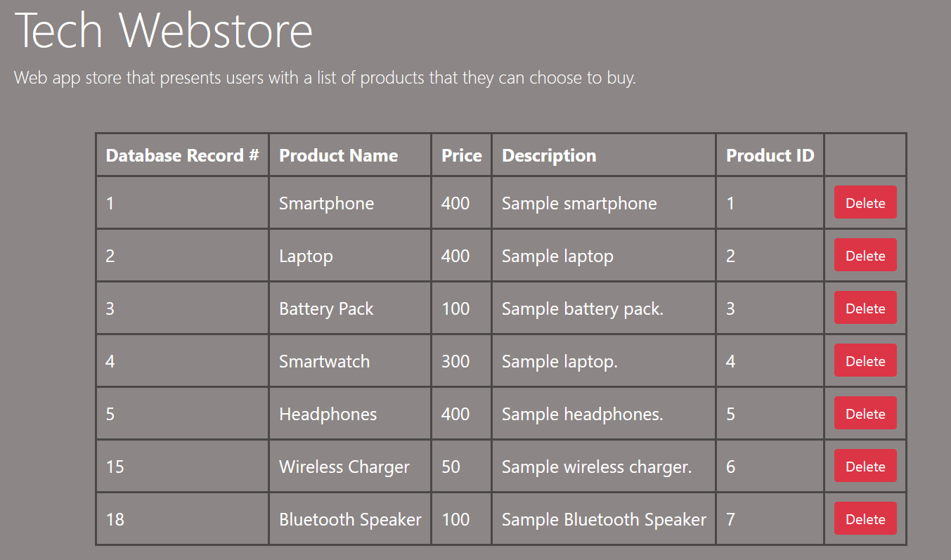Click the price 300 for Smartwatch
951x560 pixels.
(x=456, y=360)
